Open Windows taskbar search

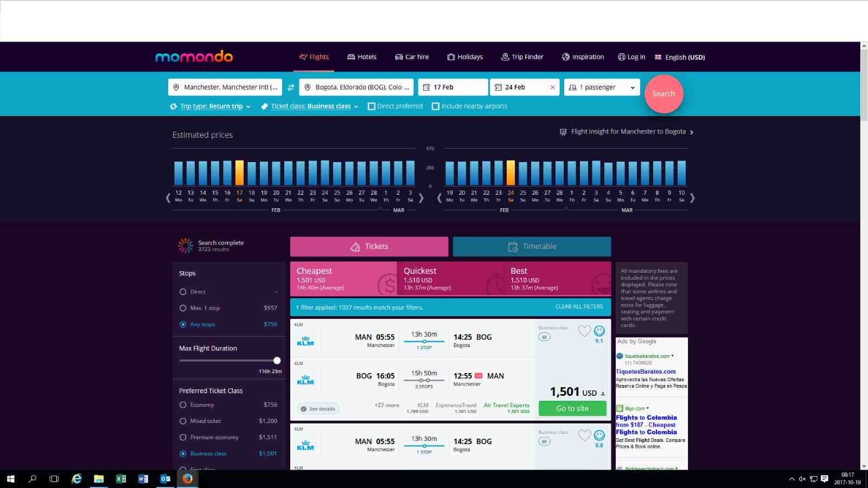click(33, 479)
